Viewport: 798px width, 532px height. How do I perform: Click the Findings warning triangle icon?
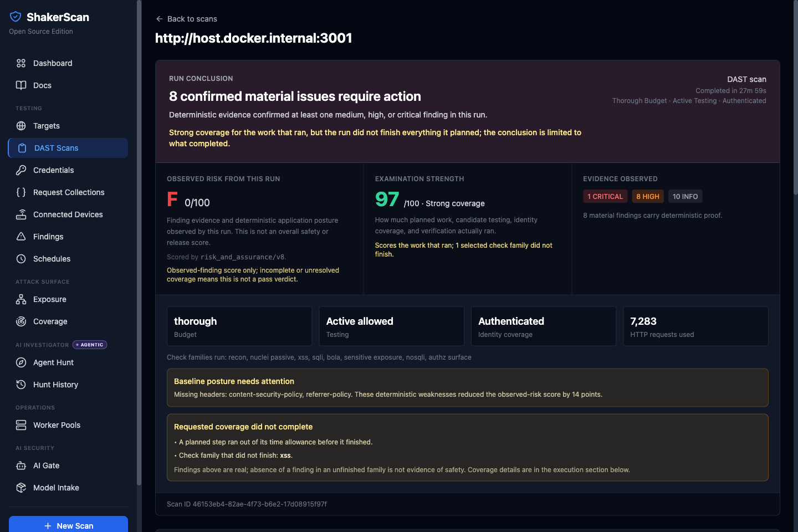pyautogui.click(x=21, y=237)
